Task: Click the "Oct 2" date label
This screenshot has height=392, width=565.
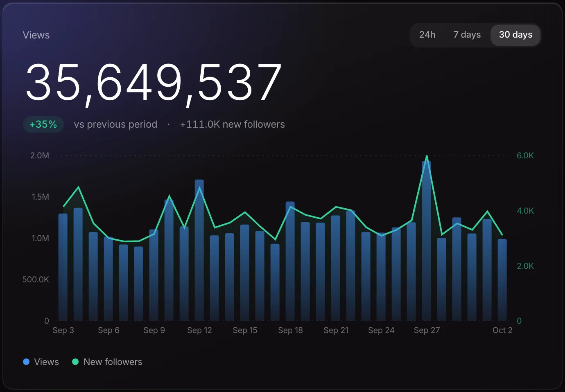Action: 502,330
